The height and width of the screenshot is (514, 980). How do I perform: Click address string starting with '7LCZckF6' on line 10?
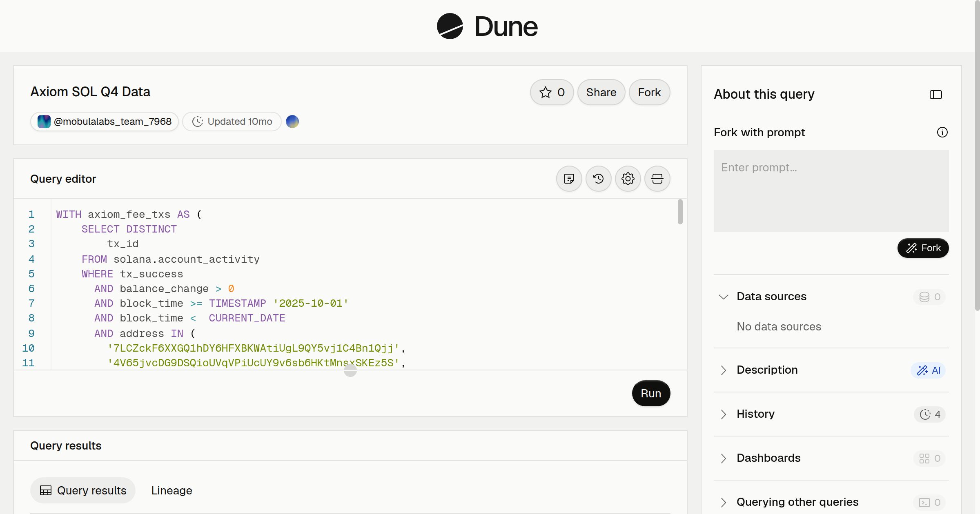253,348
